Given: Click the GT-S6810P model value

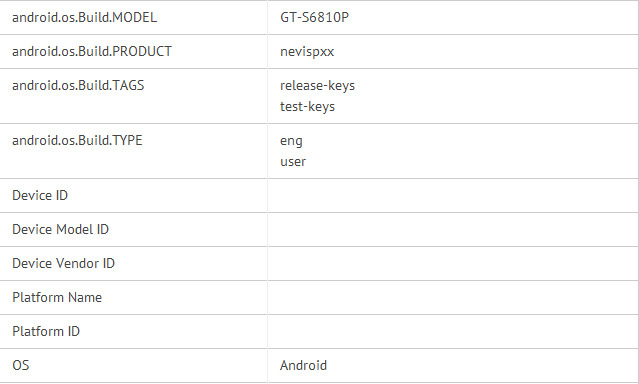Looking at the screenshot, I should (314, 18).
